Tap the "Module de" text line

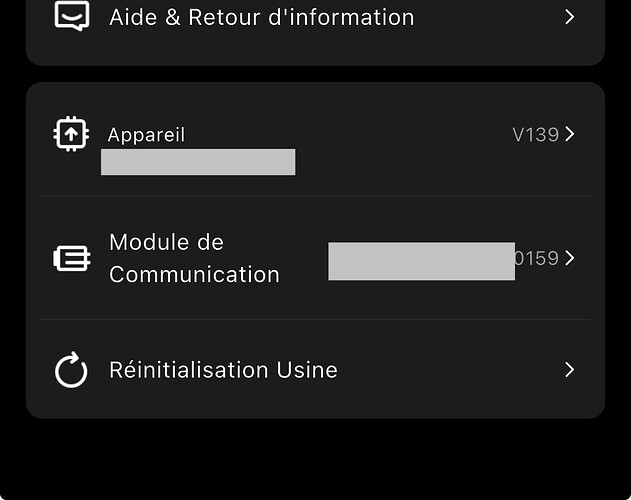point(166,242)
